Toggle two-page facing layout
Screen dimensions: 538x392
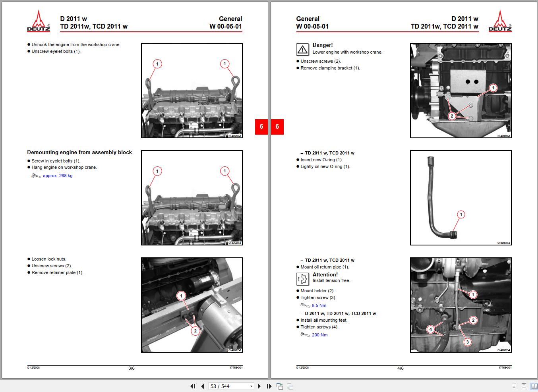tap(534, 386)
